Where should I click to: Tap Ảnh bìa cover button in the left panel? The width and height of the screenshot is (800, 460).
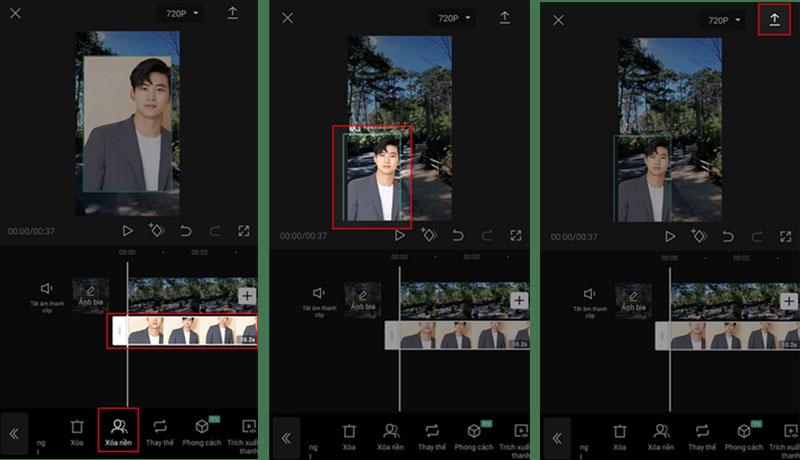(x=91, y=296)
